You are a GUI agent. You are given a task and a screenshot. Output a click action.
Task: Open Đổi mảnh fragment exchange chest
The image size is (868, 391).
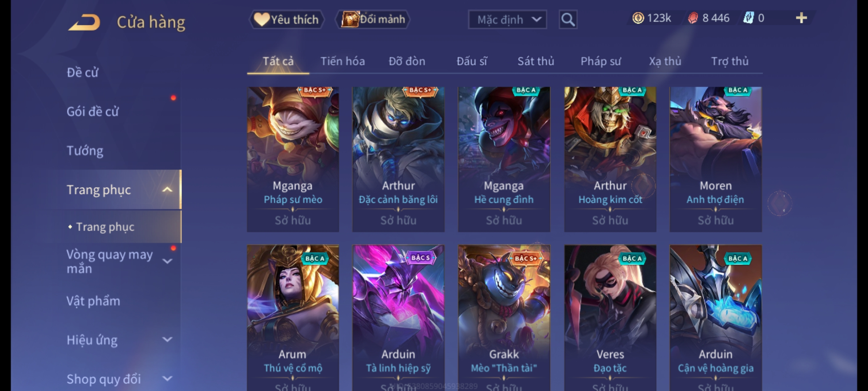tap(373, 19)
